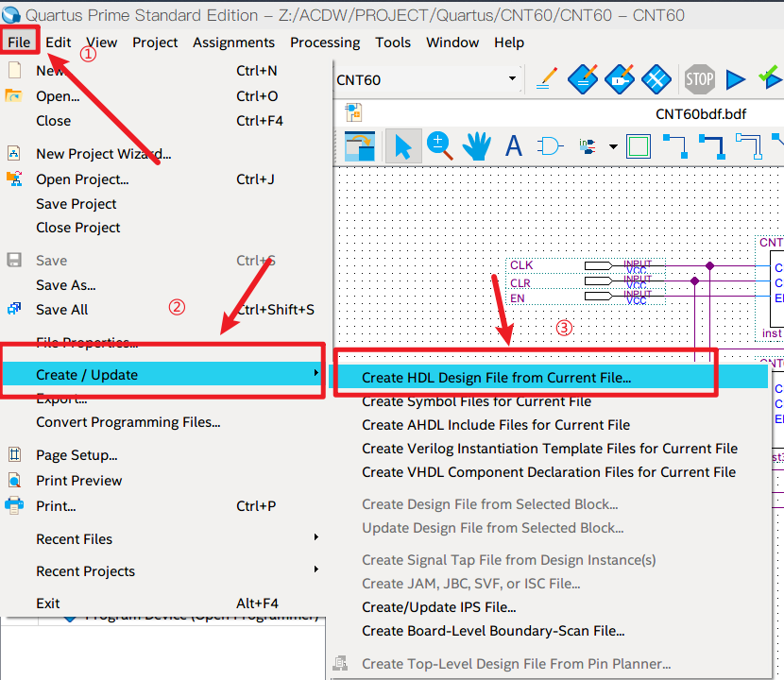Open the File menu
The width and height of the screenshot is (784, 680).
pos(19,42)
